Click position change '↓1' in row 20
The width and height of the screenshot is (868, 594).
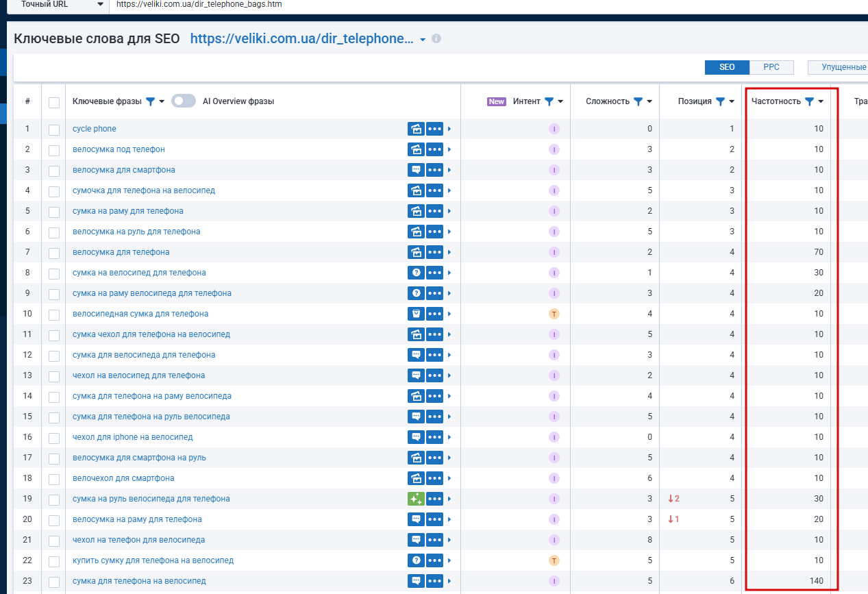pos(673,519)
